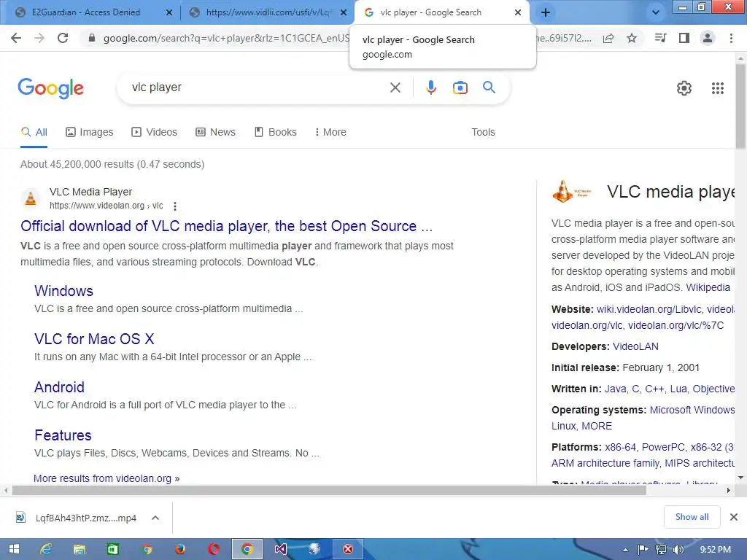747x560 pixels.
Task: Open the media controls icon in toolbar
Action: pyautogui.click(x=660, y=38)
